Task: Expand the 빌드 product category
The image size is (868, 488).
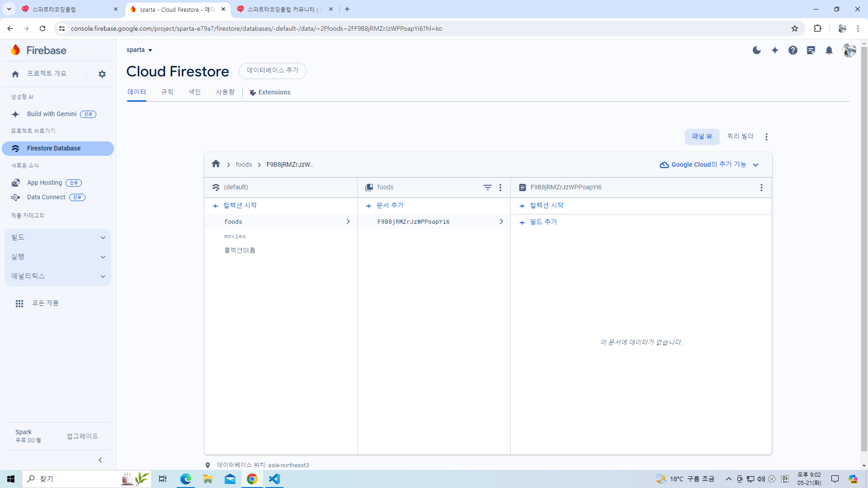Action: (58, 238)
